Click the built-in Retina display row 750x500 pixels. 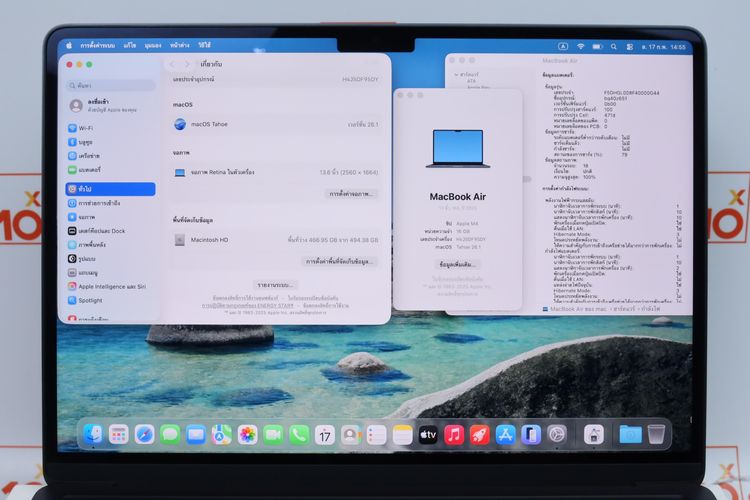tap(276, 172)
